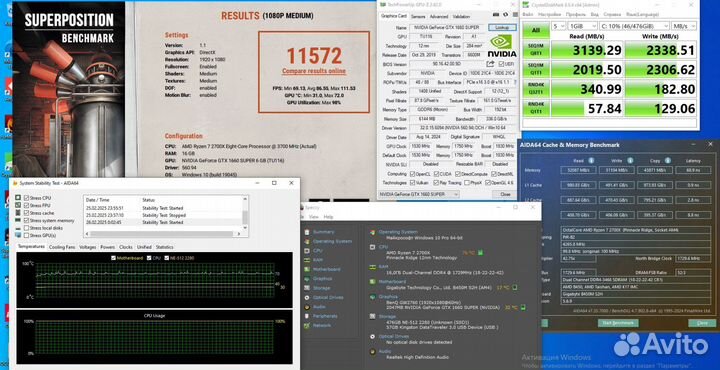Open Cooling Fans tab in stability test
Viewport: 720px width, 370px height.
pyautogui.click(x=62, y=247)
